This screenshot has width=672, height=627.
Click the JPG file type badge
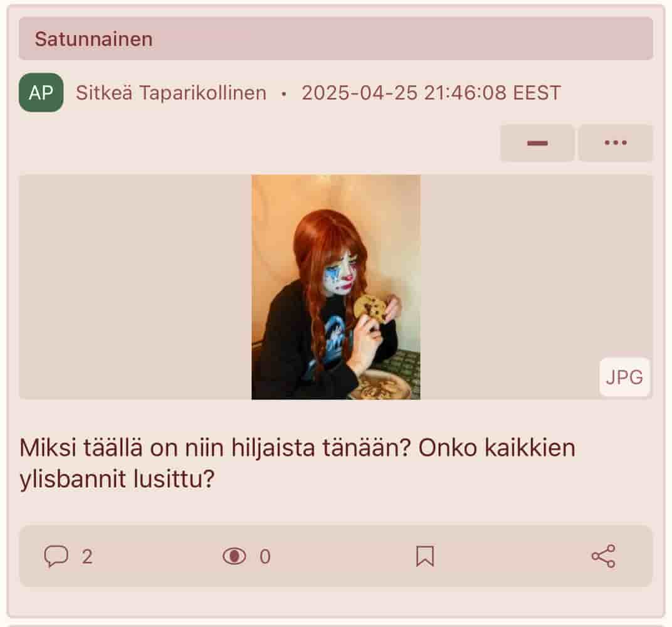pos(624,377)
